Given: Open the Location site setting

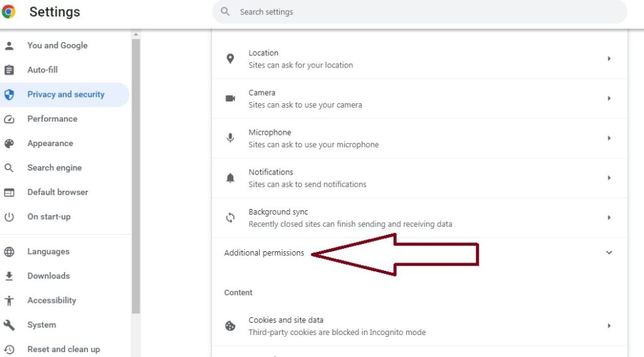Looking at the screenshot, I should 419,59.
